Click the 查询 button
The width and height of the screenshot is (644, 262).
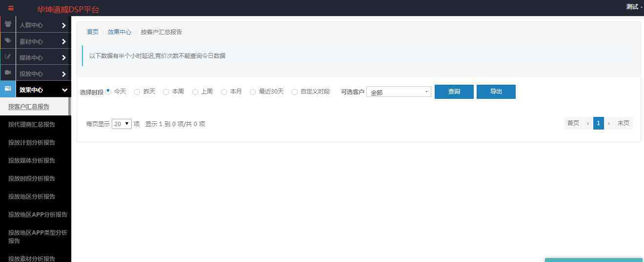[454, 92]
